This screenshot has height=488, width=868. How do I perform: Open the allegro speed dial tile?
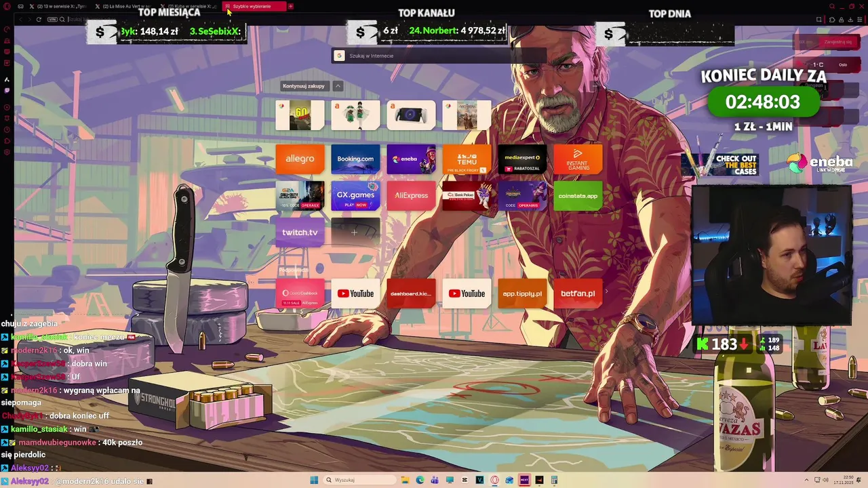[300, 159]
